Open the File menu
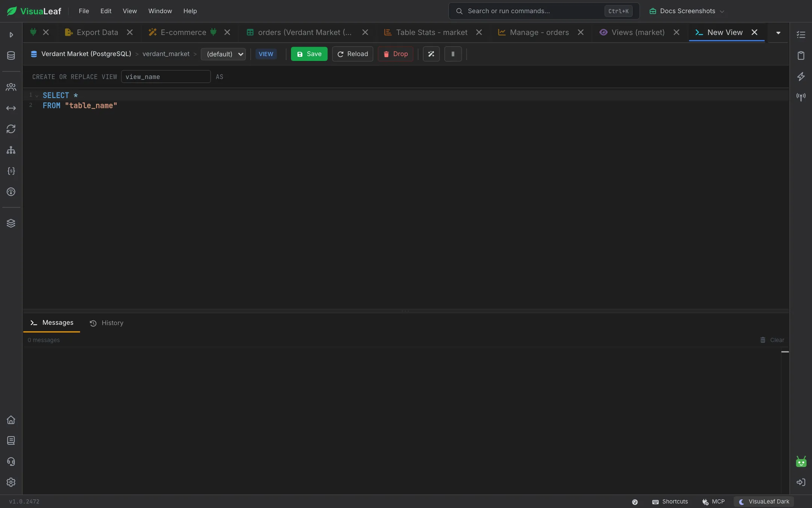 [x=84, y=11]
